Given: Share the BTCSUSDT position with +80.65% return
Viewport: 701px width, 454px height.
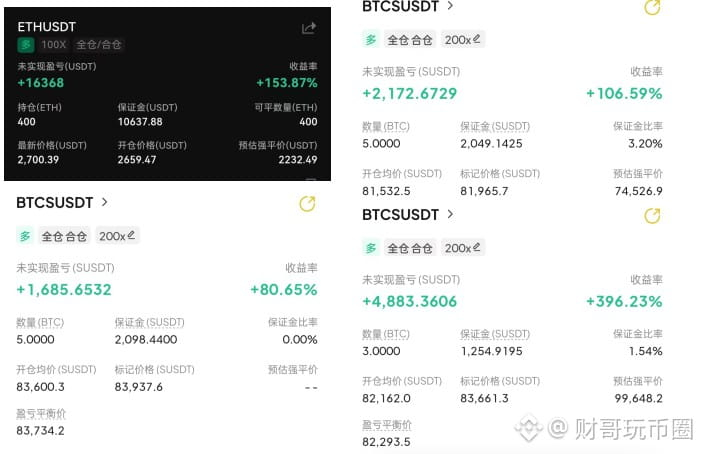Looking at the screenshot, I should click(307, 204).
